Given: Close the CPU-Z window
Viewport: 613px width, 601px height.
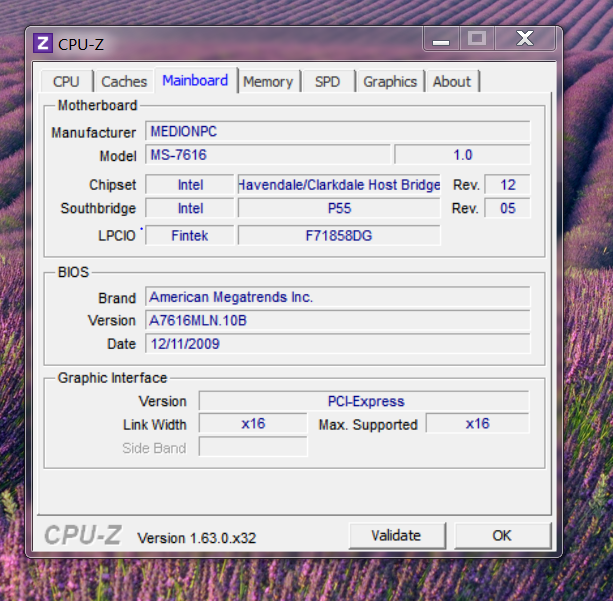Looking at the screenshot, I should point(525,38).
